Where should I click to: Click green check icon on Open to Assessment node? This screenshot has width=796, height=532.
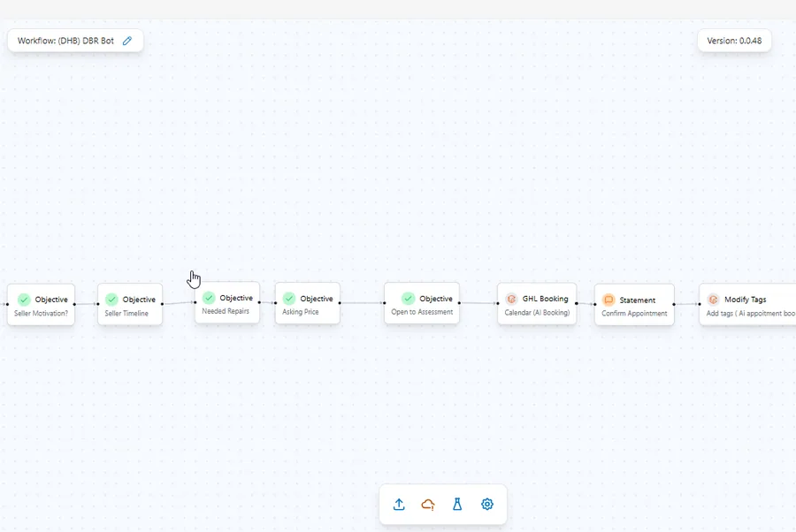tap(408, 298)
